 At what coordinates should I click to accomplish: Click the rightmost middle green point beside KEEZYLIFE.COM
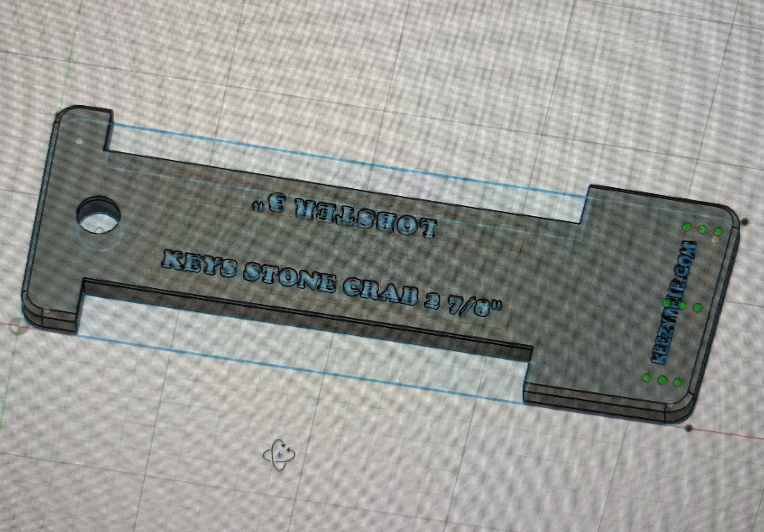tap(697, 307)
